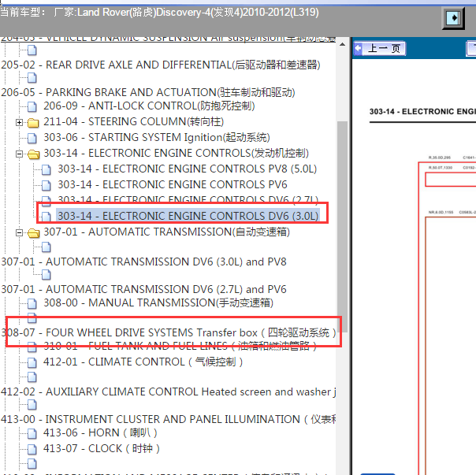Open 308-00 MANUAL TRANSMISSION entry
476x475 pixels.
point(158,303)
